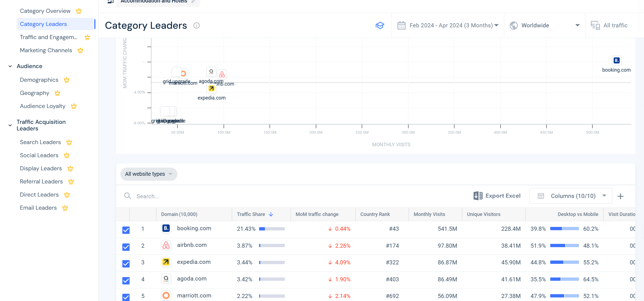Click the plus icon beside Columns selector

point(620,196)
